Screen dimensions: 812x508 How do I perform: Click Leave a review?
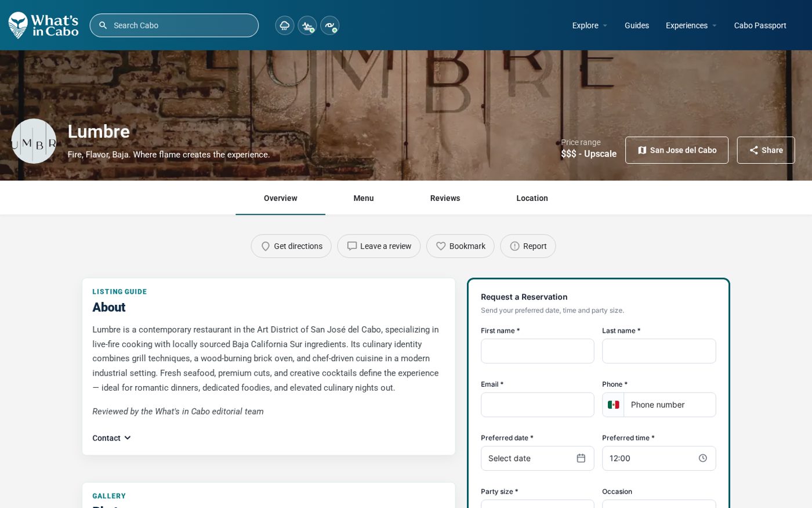point(379,246)
